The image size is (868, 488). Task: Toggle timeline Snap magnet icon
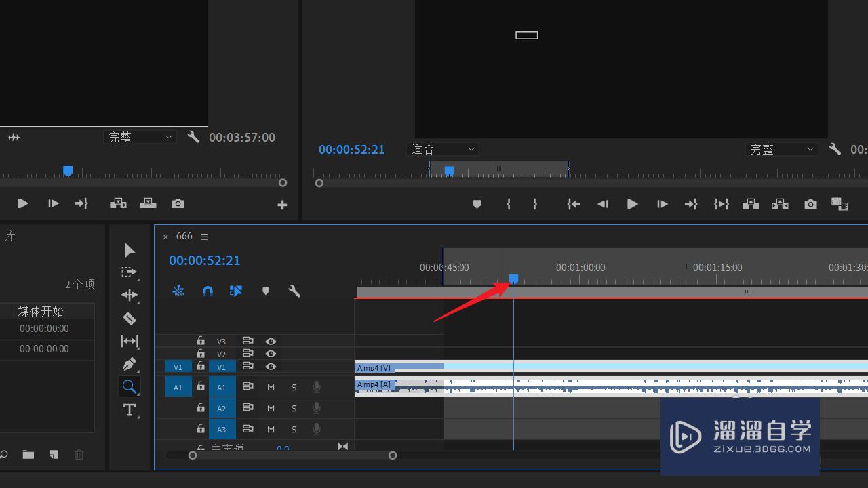coord(208,291)
